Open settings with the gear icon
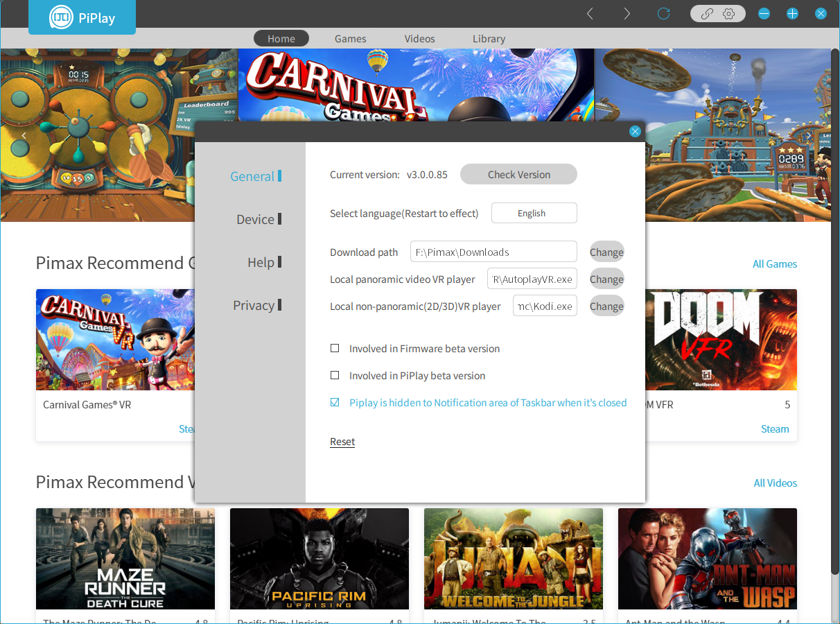This screenshot has height=624, width=840. [728, 14]
